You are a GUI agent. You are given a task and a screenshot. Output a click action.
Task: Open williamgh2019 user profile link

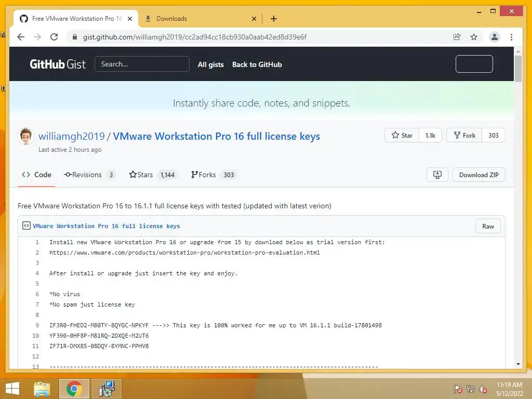click(x=72, y=136)
